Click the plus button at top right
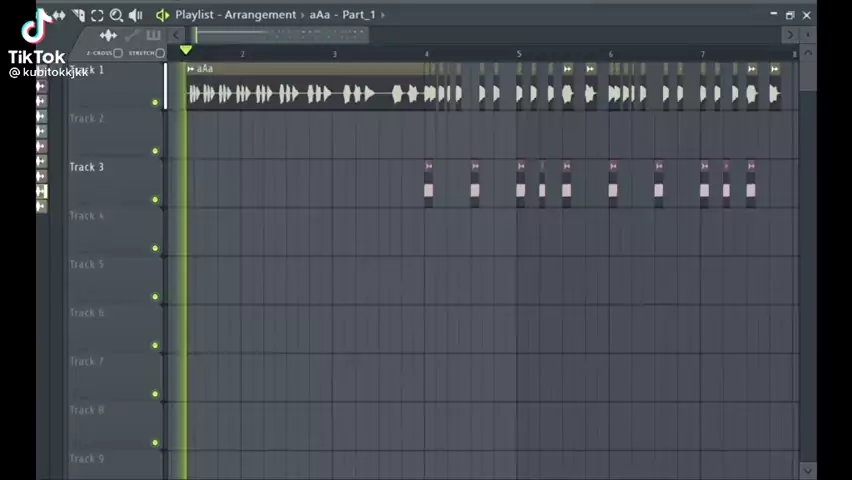Viewport: 852px width, 480px height. click(x=807, y=35)
